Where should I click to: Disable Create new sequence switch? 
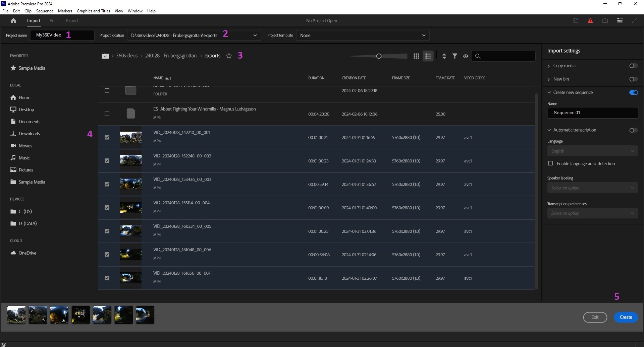click(x=634, y=92)
